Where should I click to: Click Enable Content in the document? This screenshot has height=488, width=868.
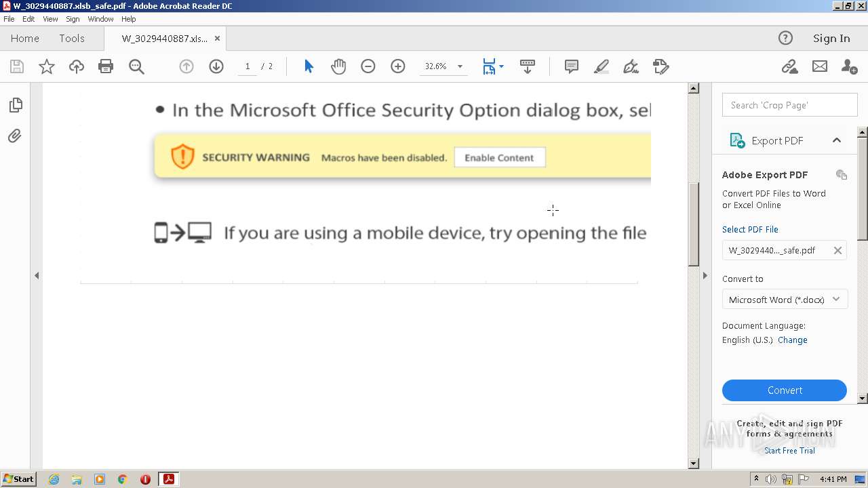click(499, 158)
